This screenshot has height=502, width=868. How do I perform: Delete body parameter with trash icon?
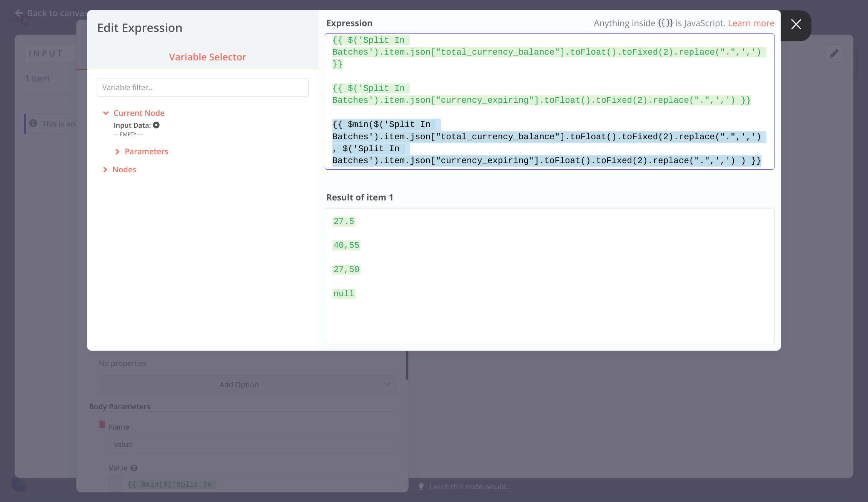(102, 424)
